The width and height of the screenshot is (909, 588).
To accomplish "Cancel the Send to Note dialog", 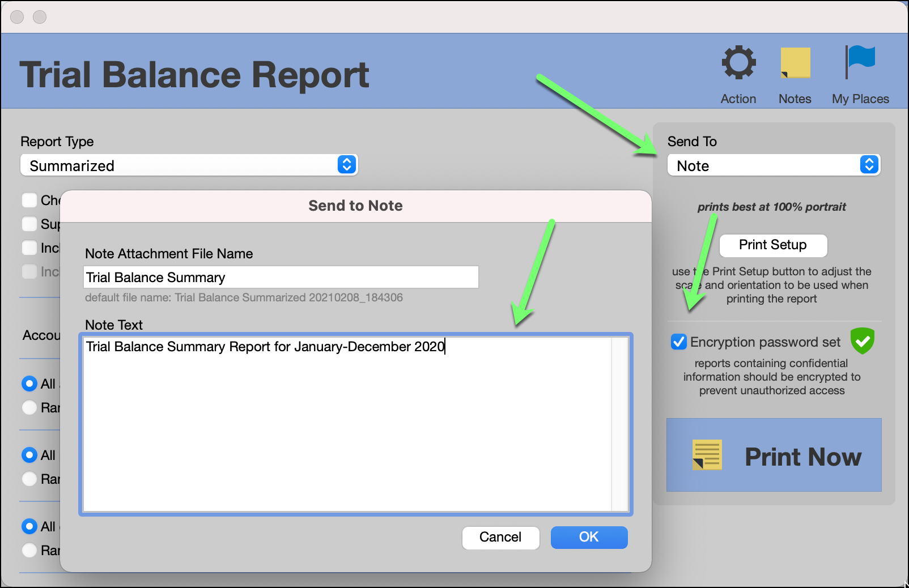I will click(x=500, y=537).
